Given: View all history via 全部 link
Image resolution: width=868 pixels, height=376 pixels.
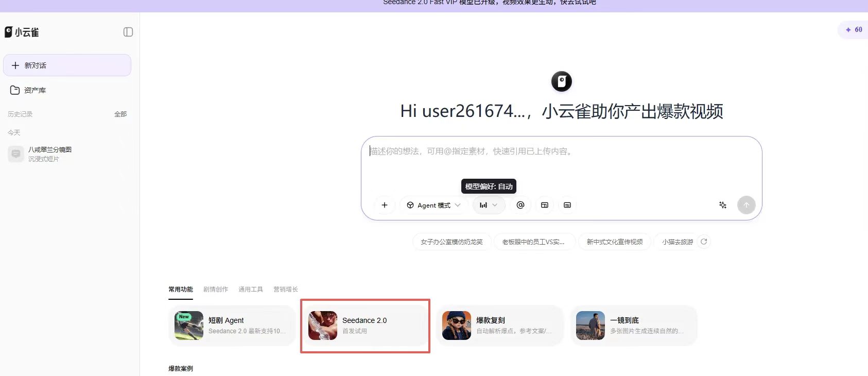Looking at the screenshot, I should (x=120, y=114).
